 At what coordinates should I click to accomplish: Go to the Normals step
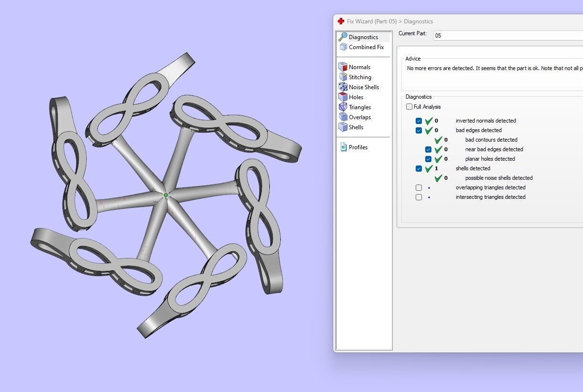359,67
